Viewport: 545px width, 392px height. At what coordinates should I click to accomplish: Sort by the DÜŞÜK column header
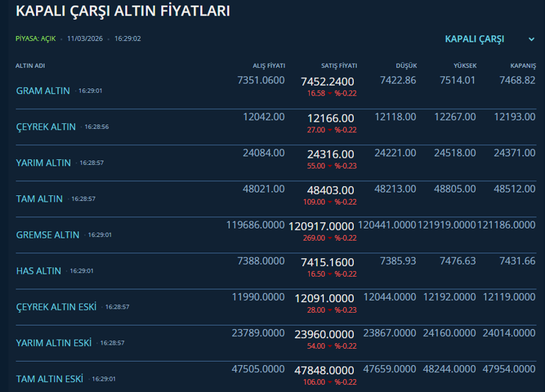[406, 66]
